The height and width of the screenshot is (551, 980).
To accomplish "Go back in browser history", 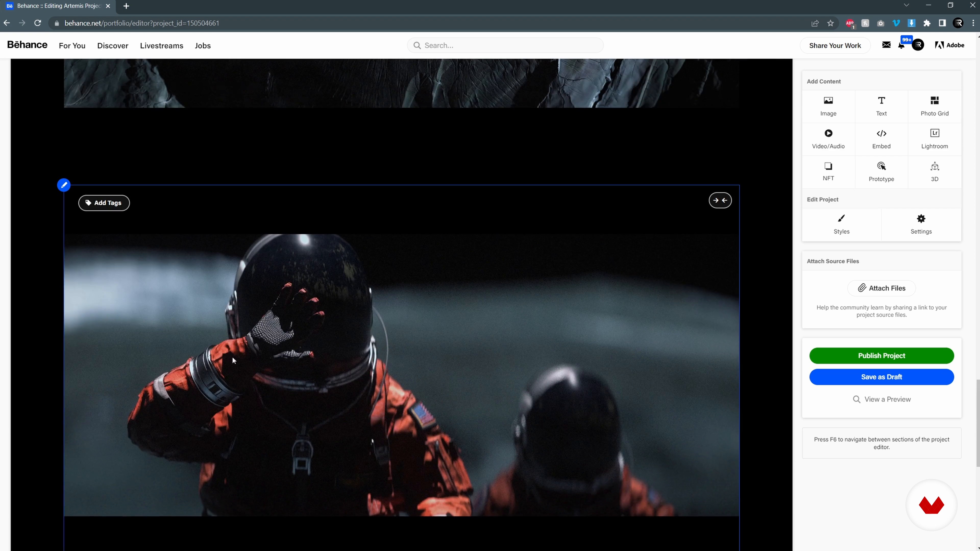I will 6,23.
